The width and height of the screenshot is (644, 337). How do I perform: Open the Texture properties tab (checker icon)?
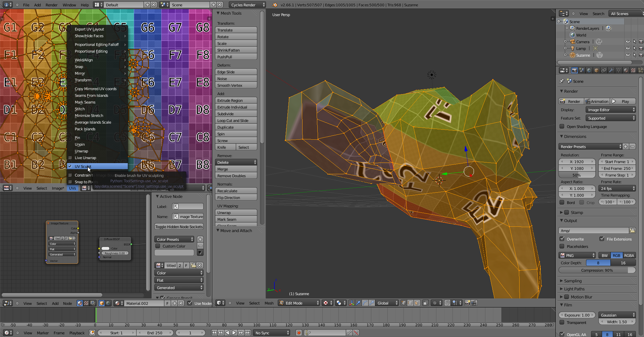[633, 70]
